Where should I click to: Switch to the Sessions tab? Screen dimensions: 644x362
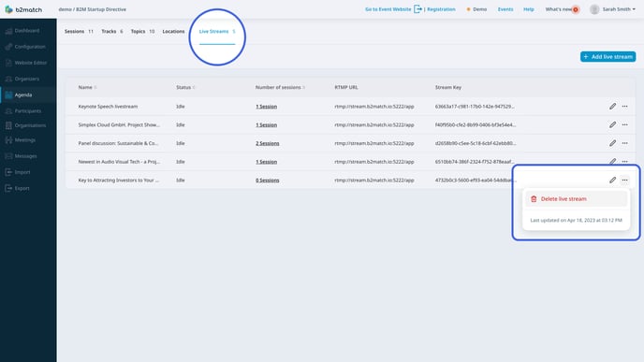coord(79,31)
